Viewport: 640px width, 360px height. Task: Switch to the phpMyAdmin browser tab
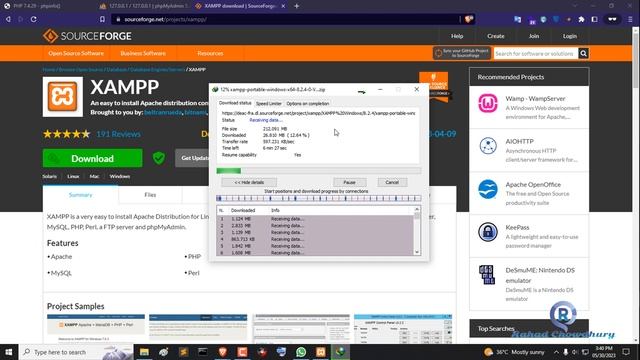pos(144,6)
